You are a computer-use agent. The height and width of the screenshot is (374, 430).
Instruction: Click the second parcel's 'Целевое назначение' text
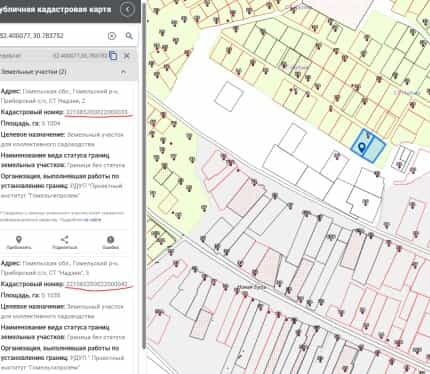tap(62, 311)
